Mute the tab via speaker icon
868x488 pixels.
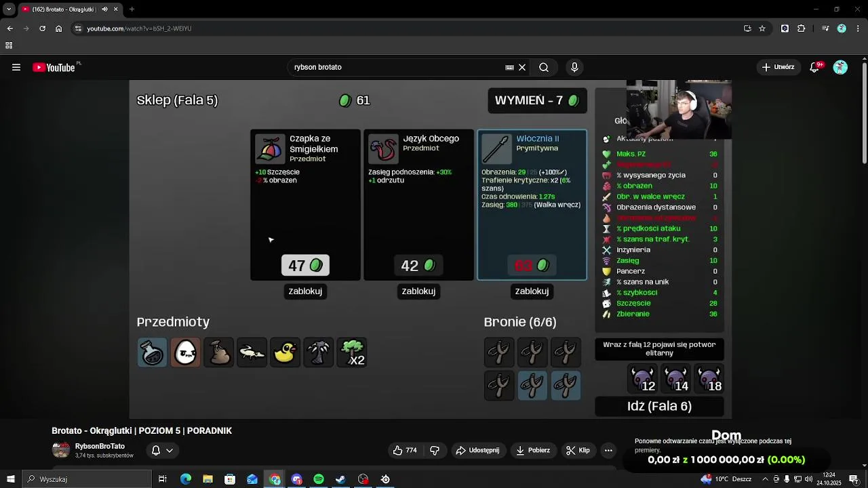[104, 9]
